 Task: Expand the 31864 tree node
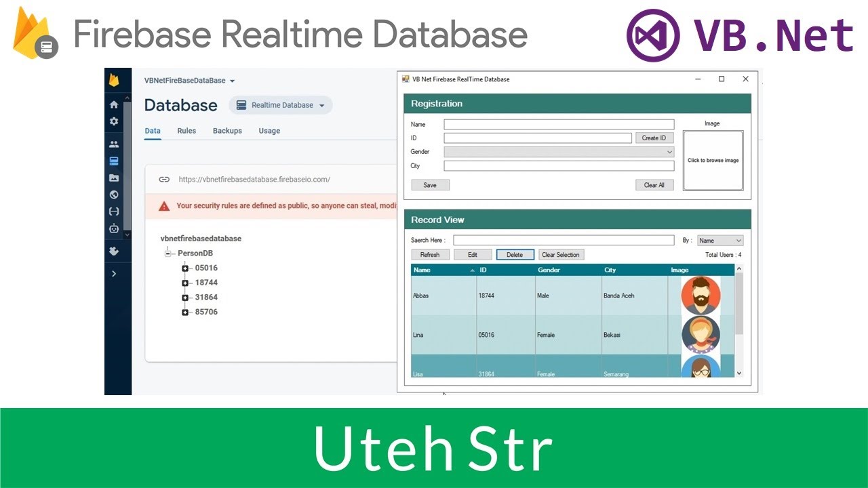point(185,298)
